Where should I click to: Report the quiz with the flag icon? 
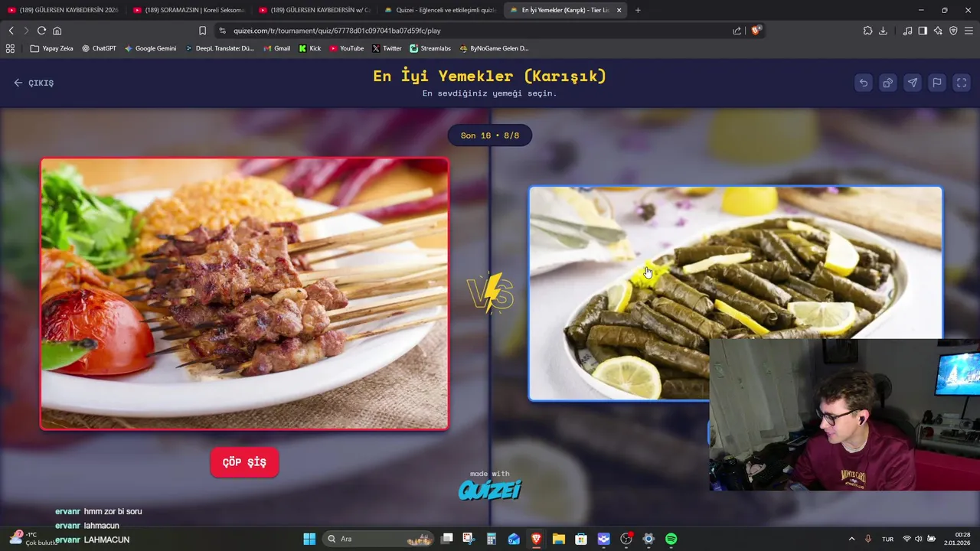[937, 83]
